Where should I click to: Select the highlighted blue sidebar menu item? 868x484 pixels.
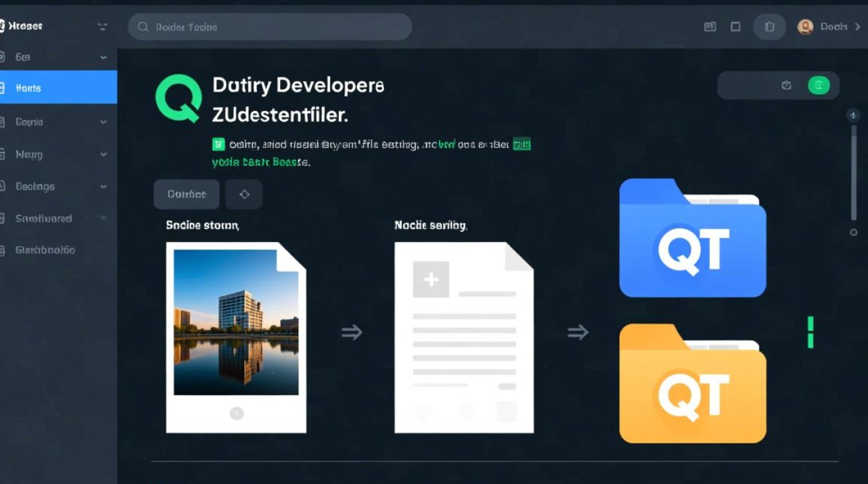pyautogui.click(x=58, y=88)
